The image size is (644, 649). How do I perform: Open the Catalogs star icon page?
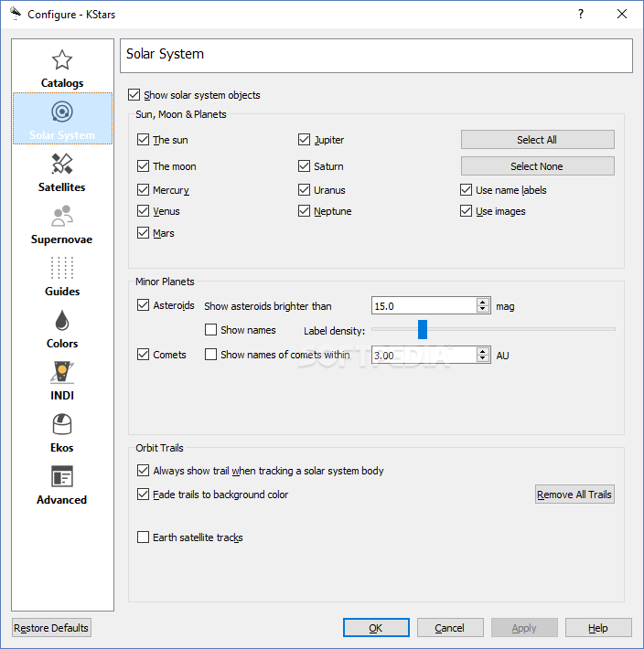click(62, 60)
